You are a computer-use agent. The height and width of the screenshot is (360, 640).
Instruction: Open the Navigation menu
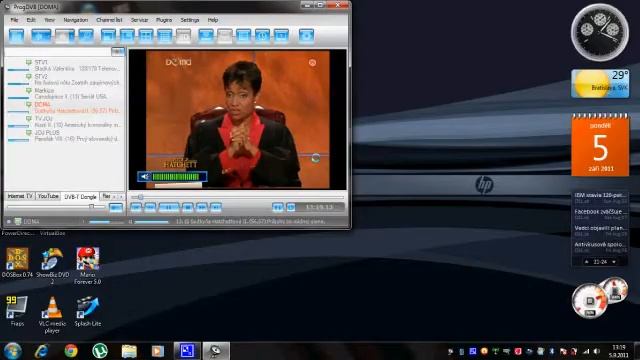click(76, 20)
